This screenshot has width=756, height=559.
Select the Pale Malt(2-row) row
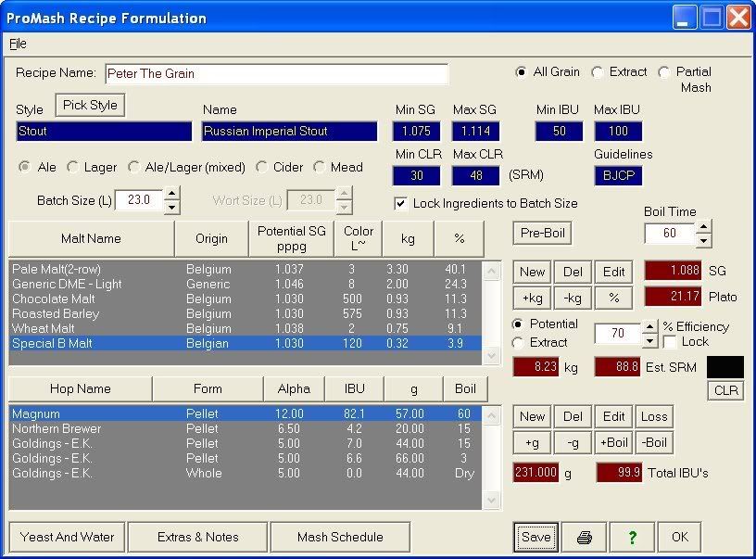(x=245, y=269)
